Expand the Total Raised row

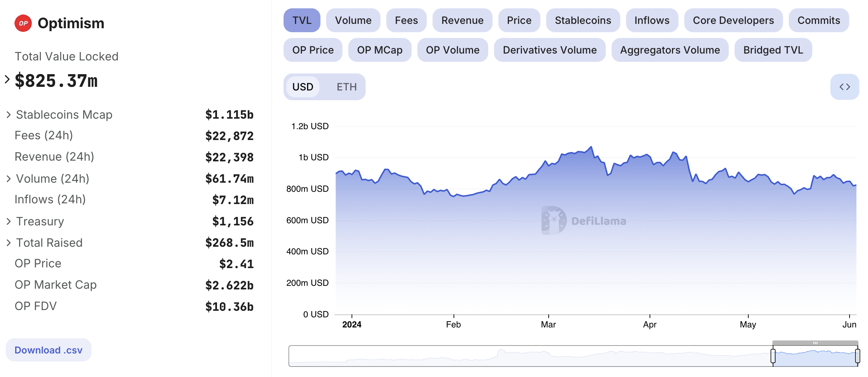(x=9, y=243)
